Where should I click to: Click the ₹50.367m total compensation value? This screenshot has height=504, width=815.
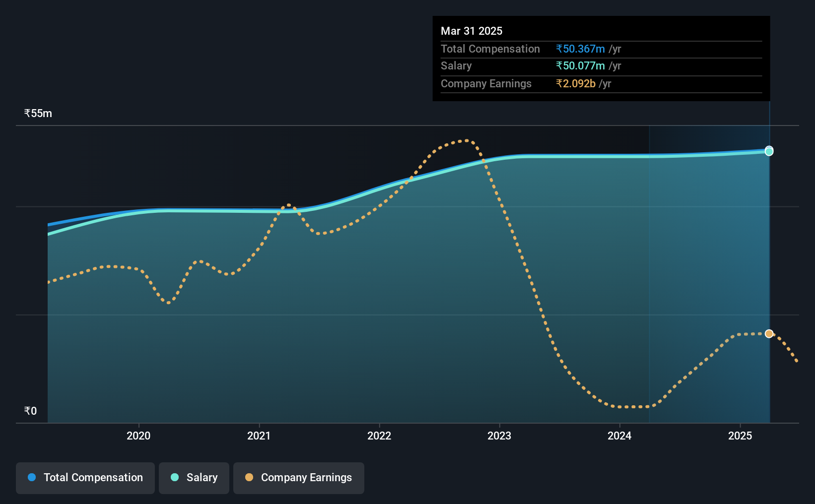point(580,49)
